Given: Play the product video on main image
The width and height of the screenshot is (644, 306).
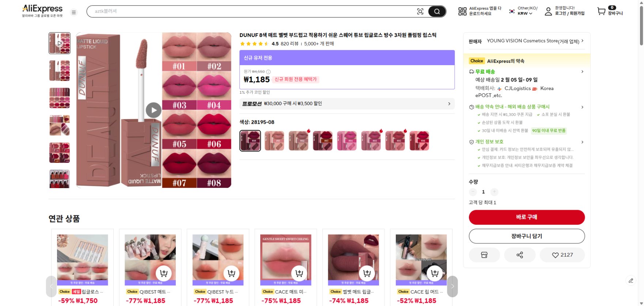Looking at the screenshot, I should click(x=154, y=110).
